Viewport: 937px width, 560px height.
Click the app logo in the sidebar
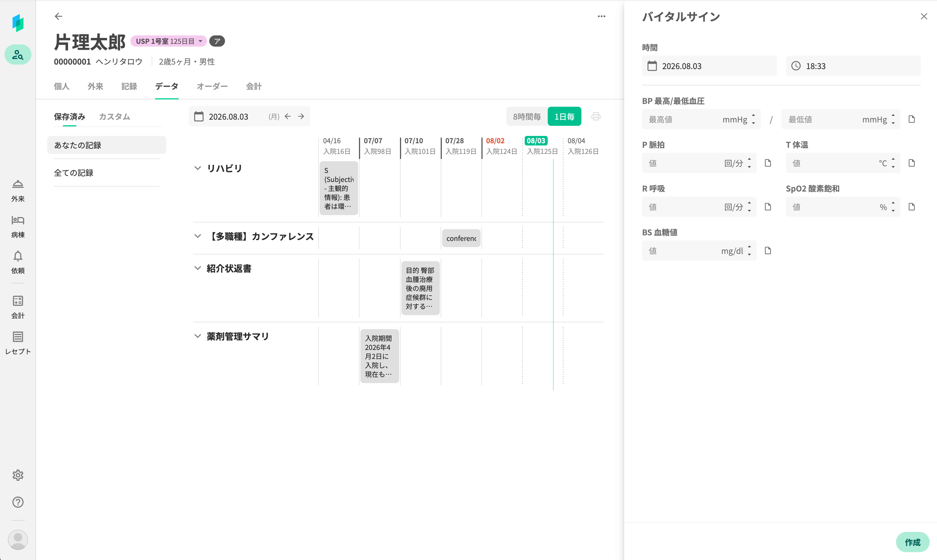(18, 23)
